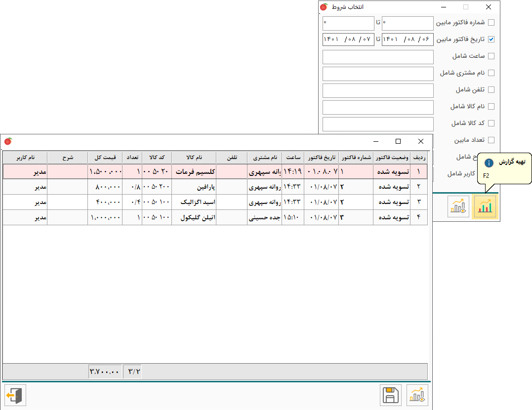Click the floppy disk save icon
This screenshot has width=532, height=410.
[391, 396]
